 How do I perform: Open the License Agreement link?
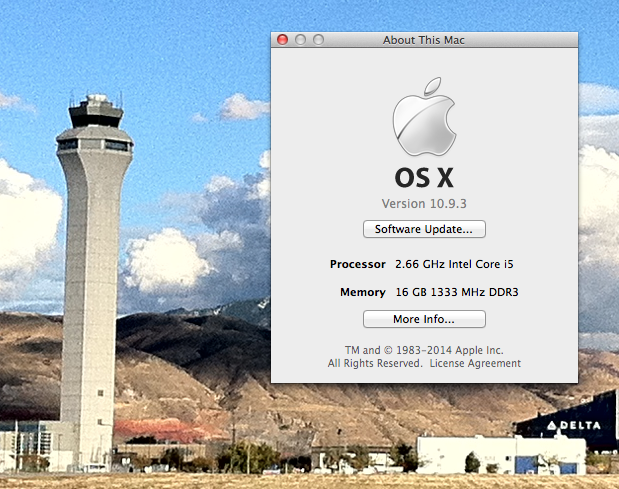[475, 363]
